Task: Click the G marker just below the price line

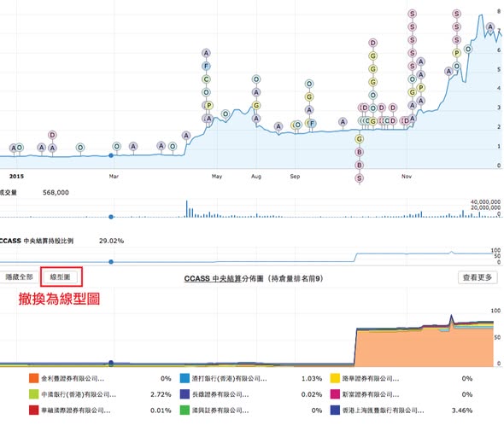Action: pos(360,139)
